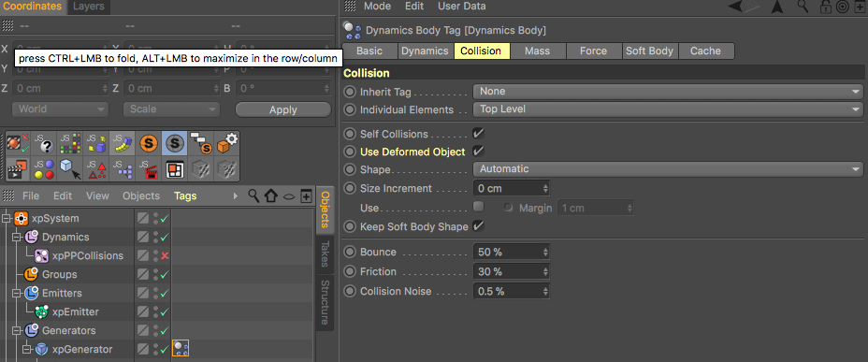The width and height of the screenshot is (868, 362).
Task: Switch to the Soft Body tab
Action: [x=650, y=51]
